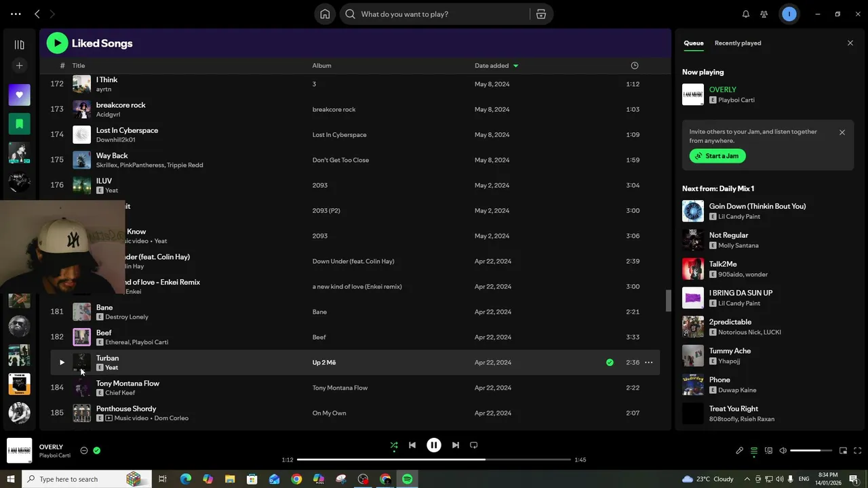
Task: Open the Home page via house icon
Action: pyautogui.click(x=325, y=14)
